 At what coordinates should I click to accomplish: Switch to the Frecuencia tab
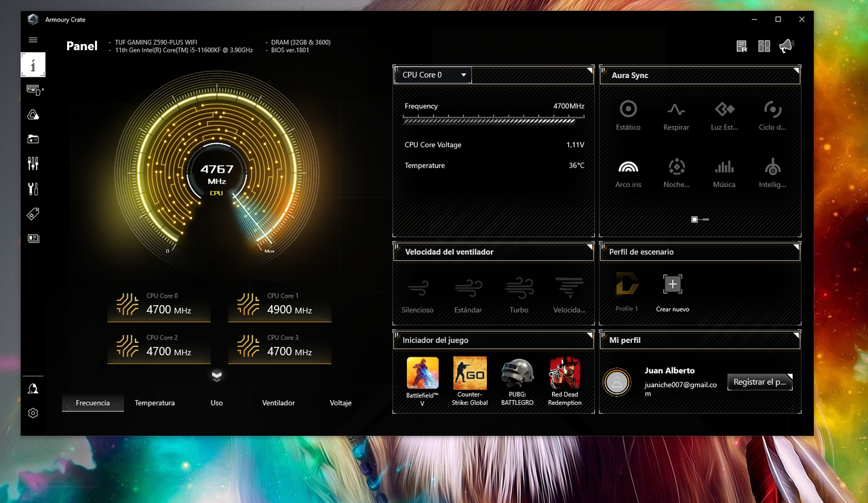click(93, 403)
